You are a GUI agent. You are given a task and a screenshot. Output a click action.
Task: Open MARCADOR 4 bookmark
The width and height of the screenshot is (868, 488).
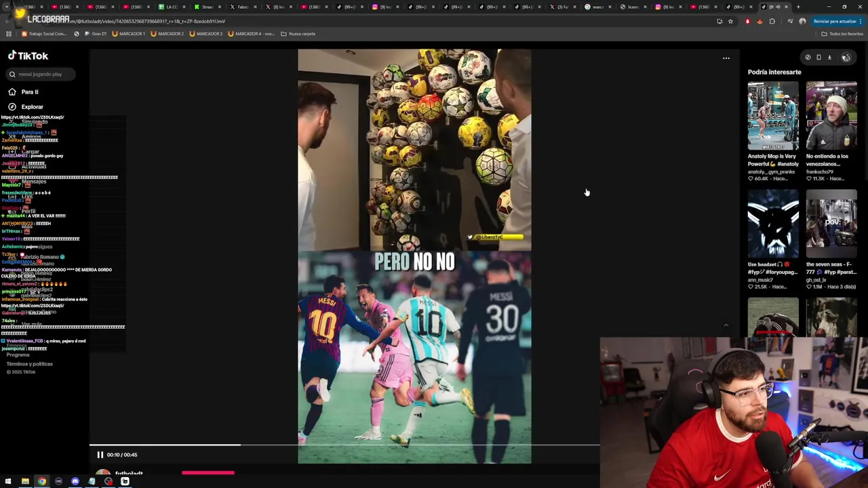[x=251, y=34]
